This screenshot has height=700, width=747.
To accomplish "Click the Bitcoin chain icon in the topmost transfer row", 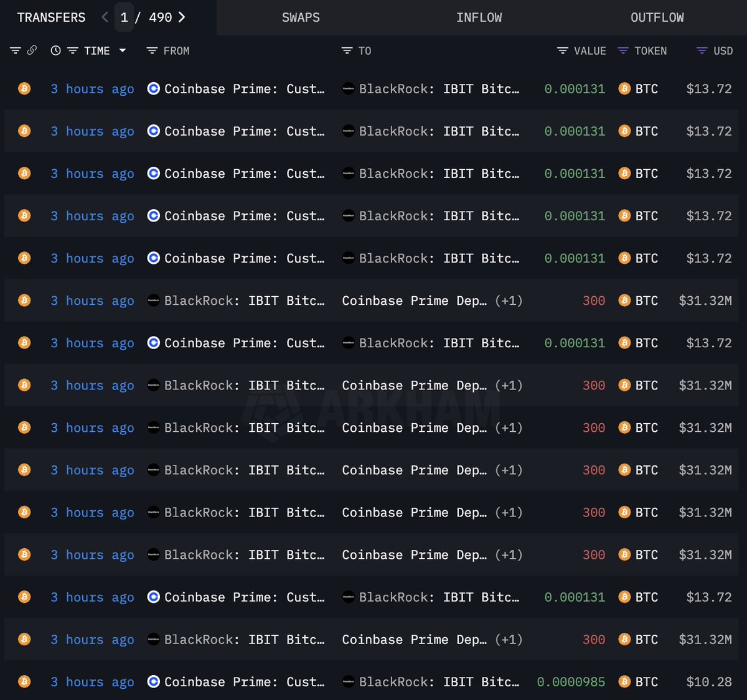I will pyautogui.click(x=24, y=88).
